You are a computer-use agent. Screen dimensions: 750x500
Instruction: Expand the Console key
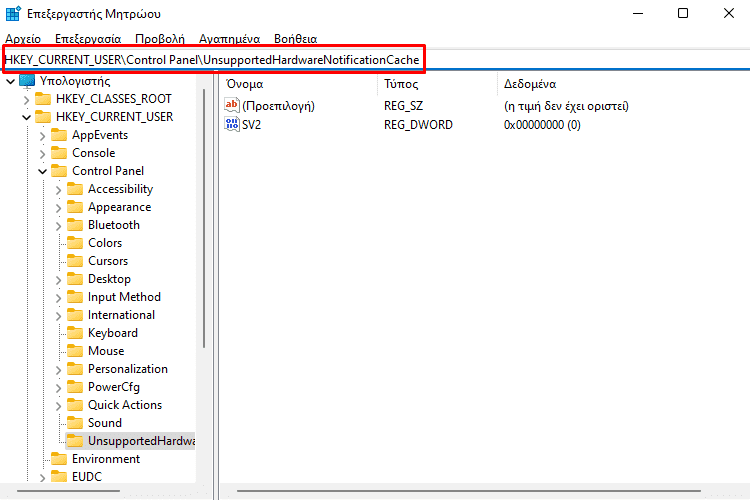43,154
